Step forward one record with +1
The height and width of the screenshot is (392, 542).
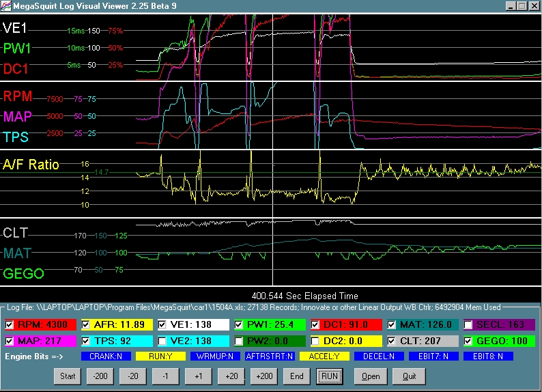click(199, 376)
